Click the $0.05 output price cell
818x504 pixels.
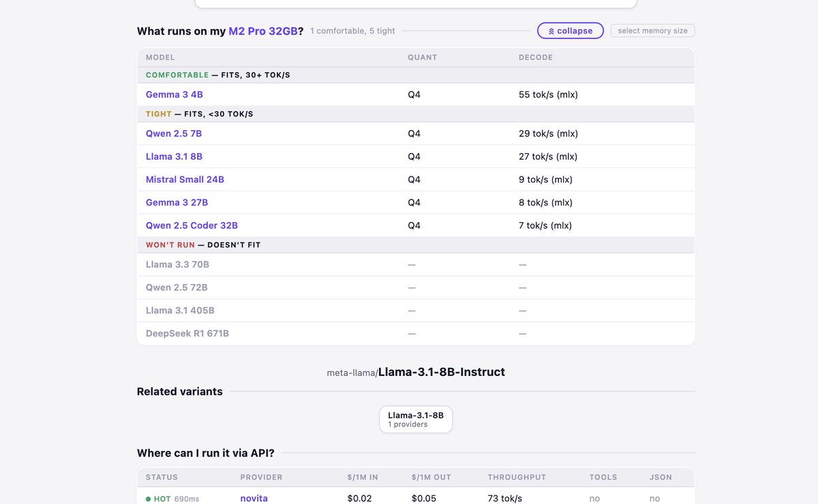pyautogui.click(x=424, y=499)
